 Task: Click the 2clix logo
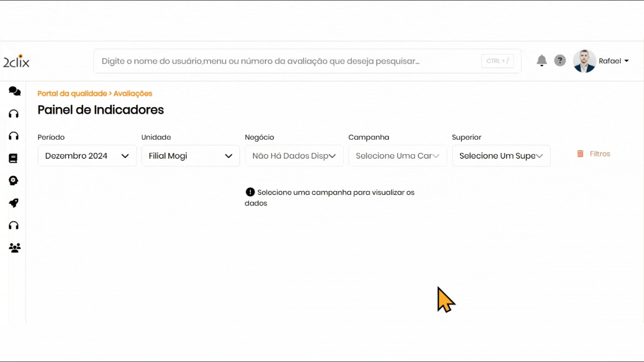16,61
